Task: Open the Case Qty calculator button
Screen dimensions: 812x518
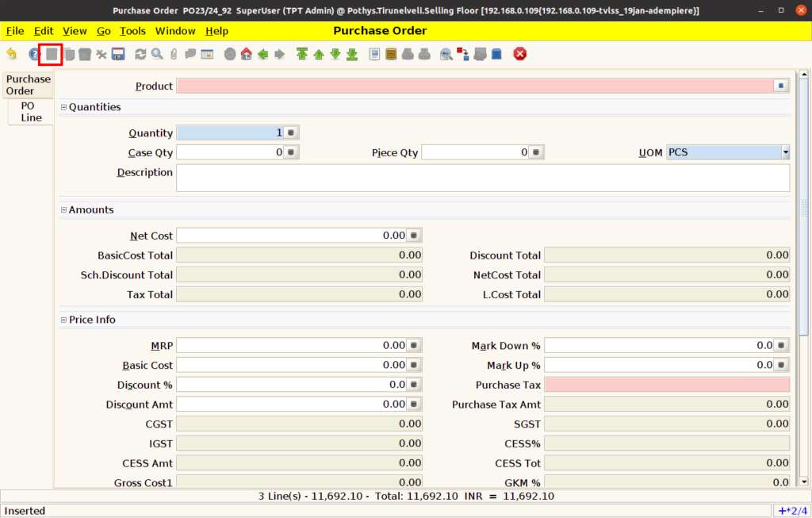Action: (x=291, y=152)
